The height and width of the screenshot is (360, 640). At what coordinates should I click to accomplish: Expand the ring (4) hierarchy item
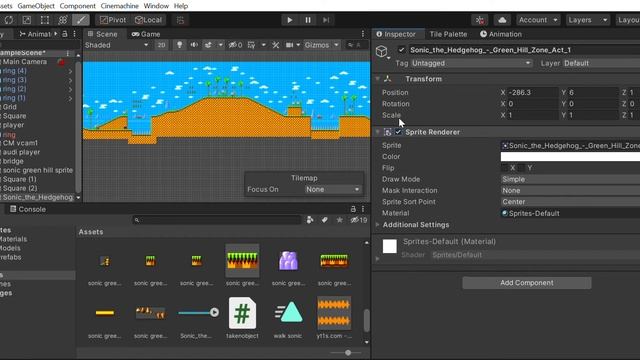(x=70, y=71)
